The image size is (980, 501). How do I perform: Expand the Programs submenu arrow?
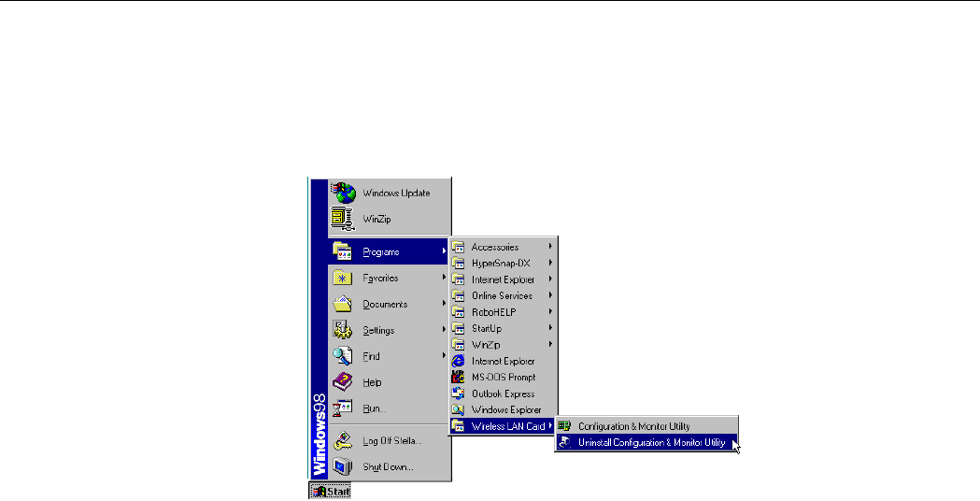pos(445,251)
